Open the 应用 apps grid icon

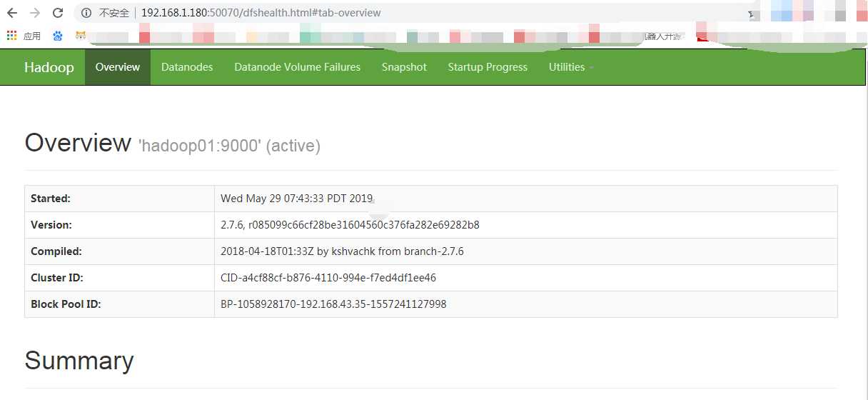tap(11, 36)
